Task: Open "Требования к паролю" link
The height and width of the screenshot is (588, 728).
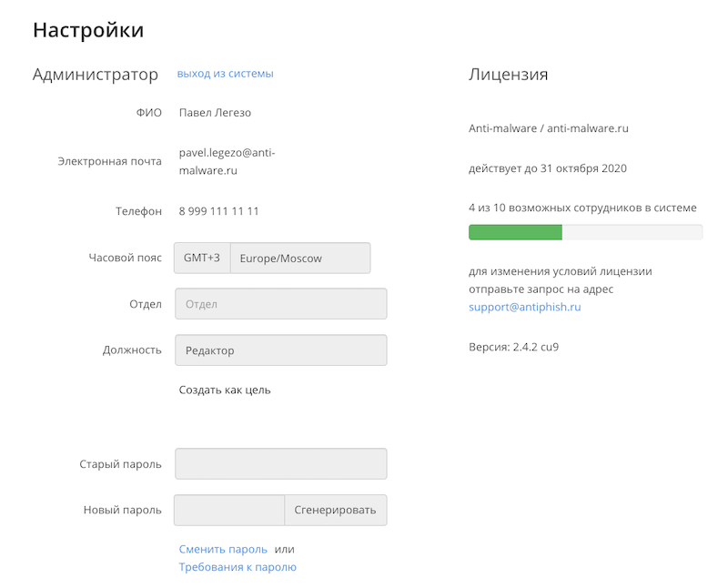Action: 238,567
